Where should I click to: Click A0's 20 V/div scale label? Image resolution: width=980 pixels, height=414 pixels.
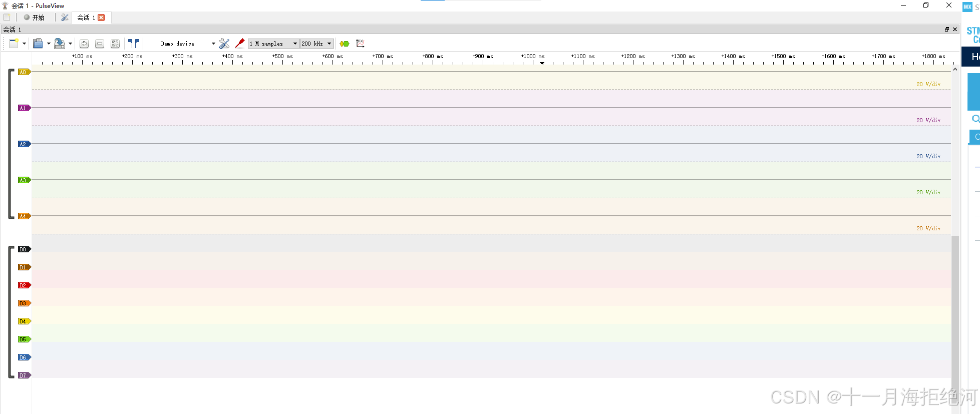(928, 84)
